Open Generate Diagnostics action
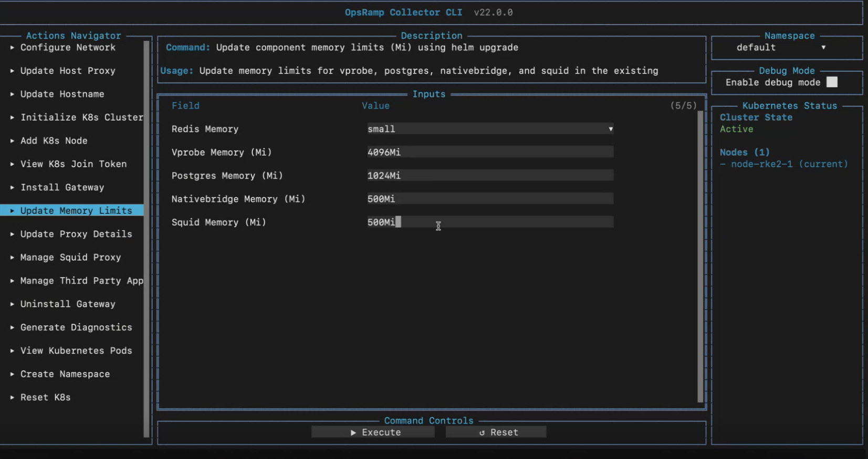 (76, 327)
